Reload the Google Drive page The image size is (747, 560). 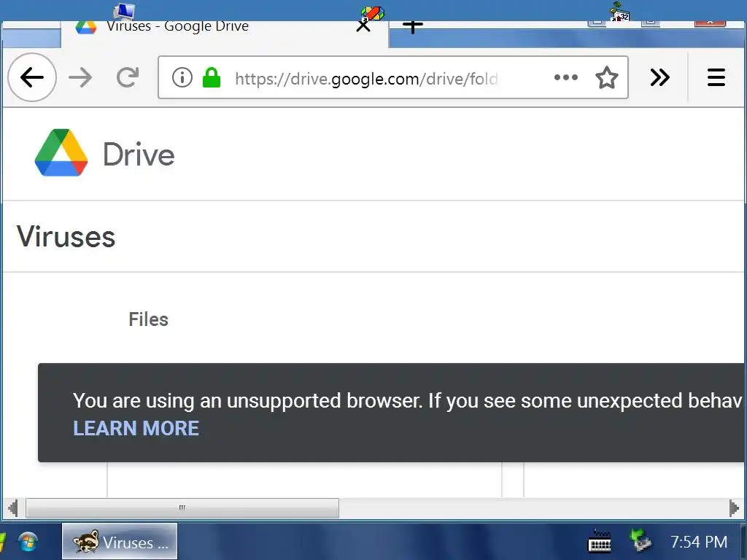coord(128,77)
